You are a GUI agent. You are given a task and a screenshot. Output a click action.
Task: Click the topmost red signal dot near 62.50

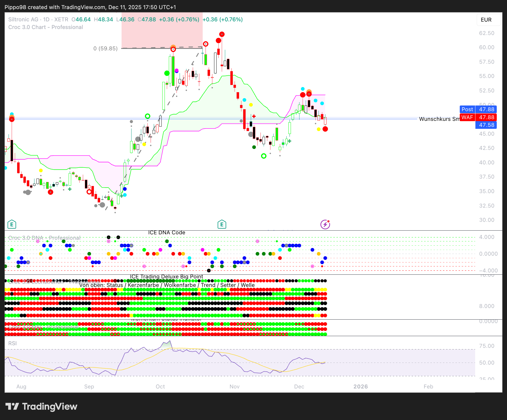[222, 34]
